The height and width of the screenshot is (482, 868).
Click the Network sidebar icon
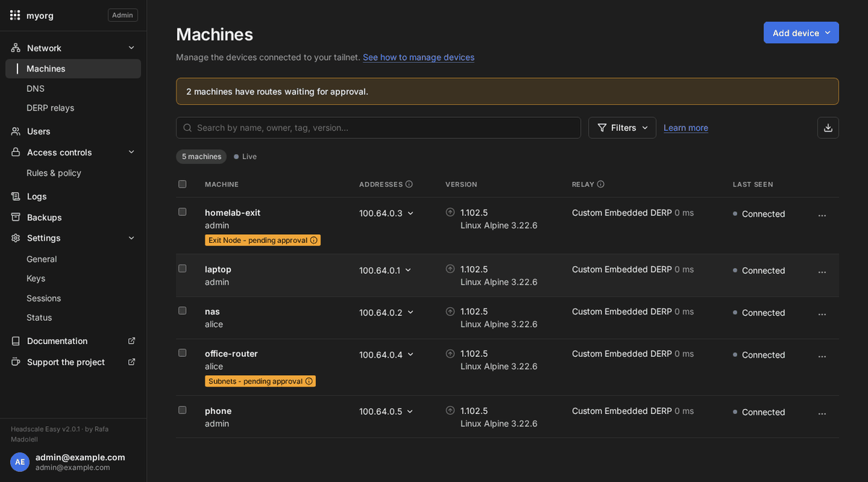pyautogui.click(x=15, y=48)
